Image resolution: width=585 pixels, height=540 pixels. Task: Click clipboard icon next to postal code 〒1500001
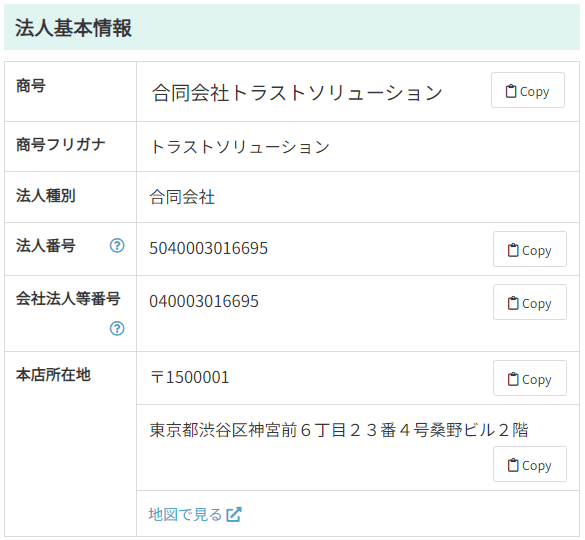click(513, 379)
